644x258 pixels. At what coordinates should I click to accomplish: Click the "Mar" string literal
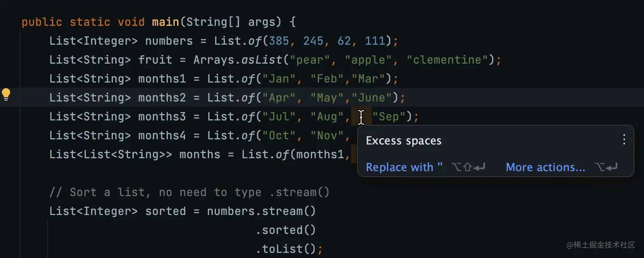[x=368, y=79]
